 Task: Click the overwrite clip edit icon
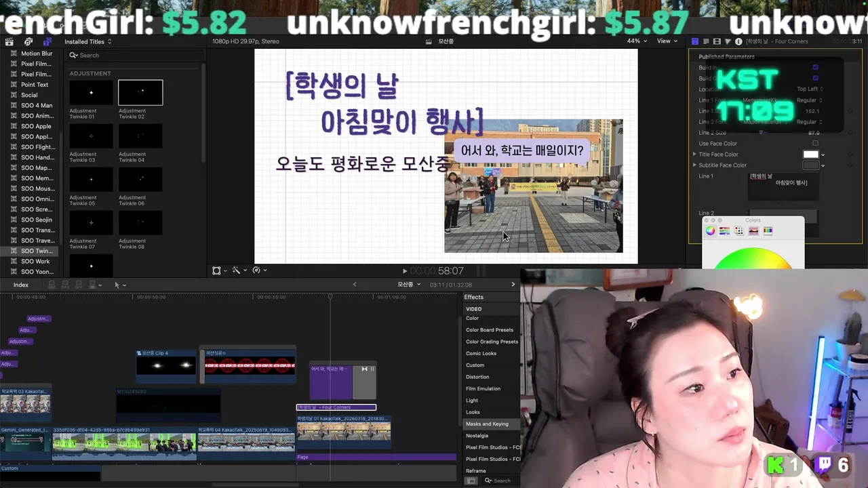pyautogui.click(x=94, y=285)
